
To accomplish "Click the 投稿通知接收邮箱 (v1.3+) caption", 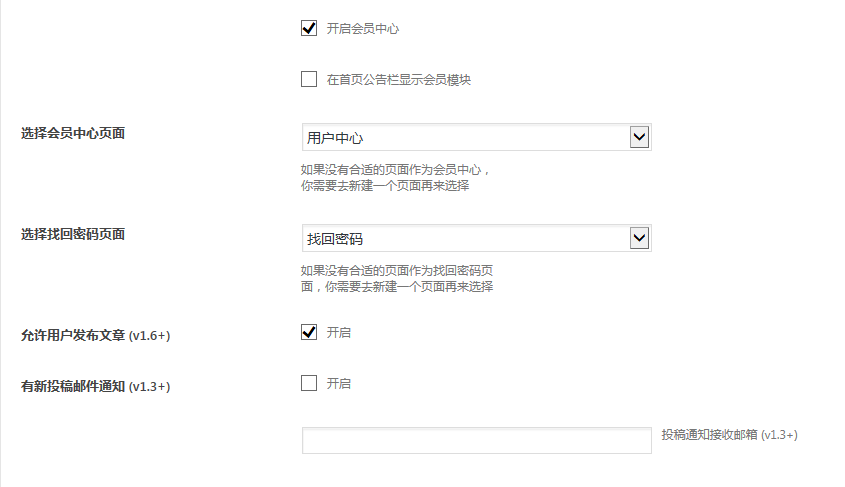I will (x=729, y=435).
